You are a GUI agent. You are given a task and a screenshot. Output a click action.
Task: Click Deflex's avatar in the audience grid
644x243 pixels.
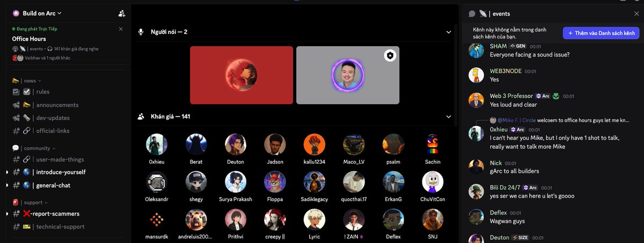393,219
